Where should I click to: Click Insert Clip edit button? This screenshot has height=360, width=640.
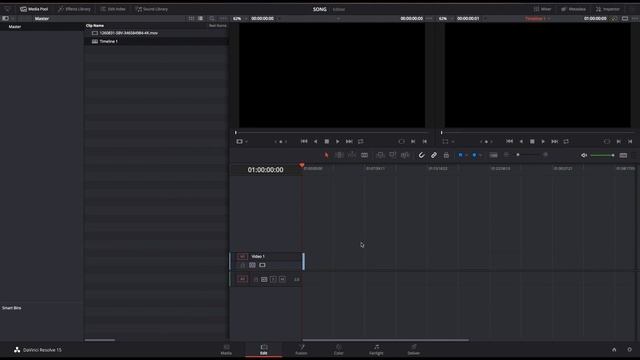[x=380, y=155]
